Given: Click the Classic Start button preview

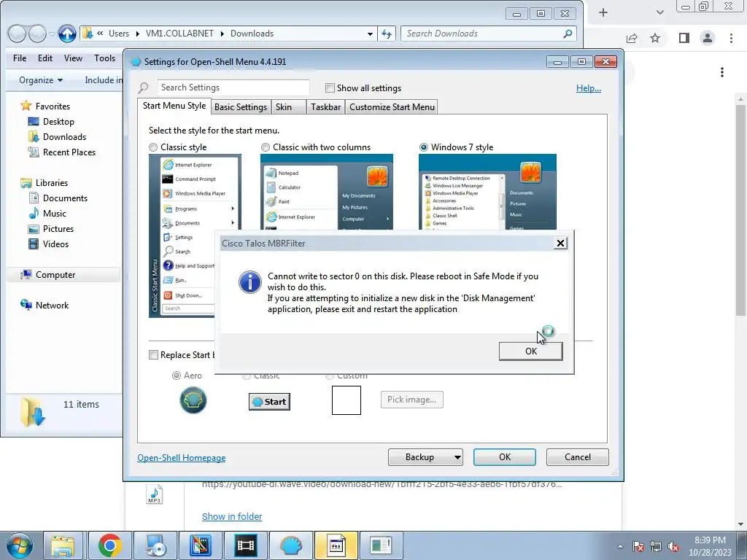Looking at the screenshot, I should coord(270,402).
